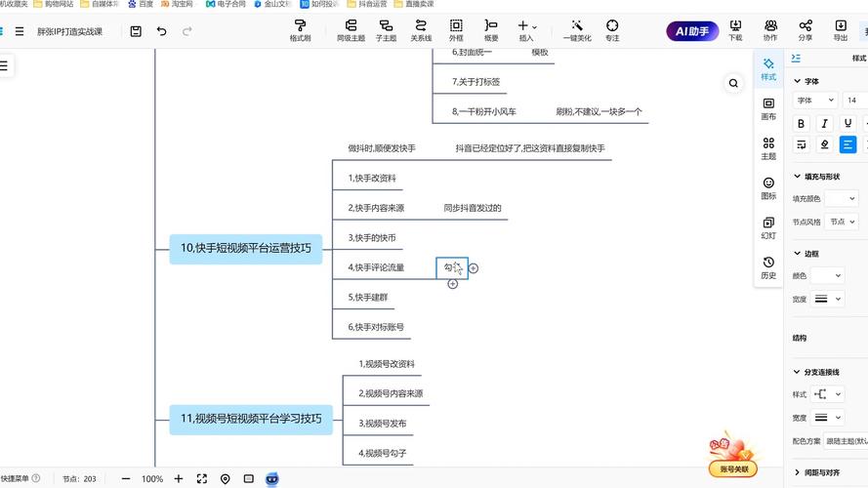Image resolution: width=868 pixels, height=488 pixels.
Task: Share the mind map (分享)
Action: (806, 30)
